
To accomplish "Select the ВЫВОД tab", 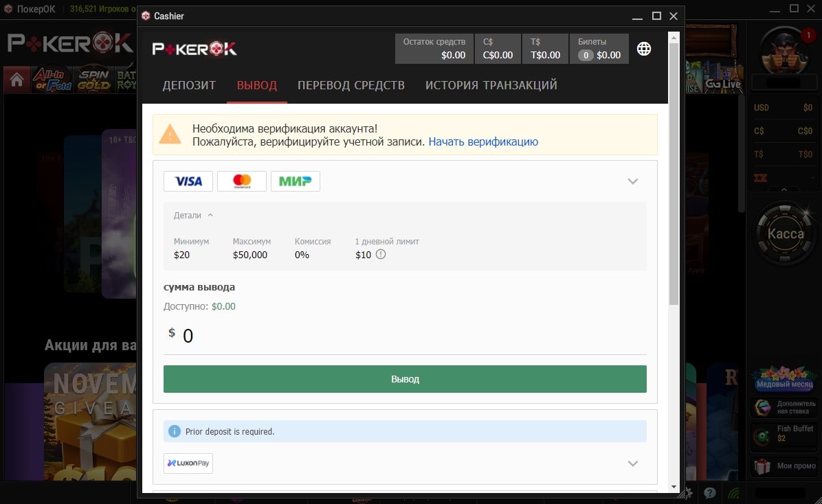I will 257,85.
